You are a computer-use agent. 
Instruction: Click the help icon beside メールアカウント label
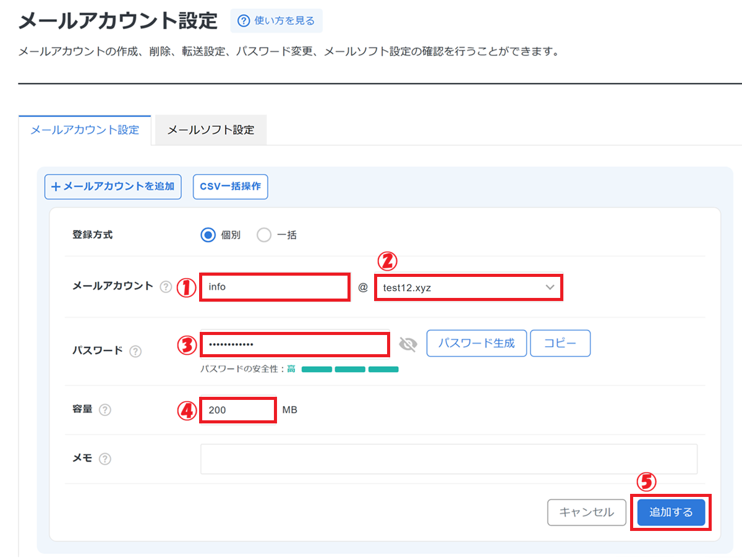(x=166, y=287)
